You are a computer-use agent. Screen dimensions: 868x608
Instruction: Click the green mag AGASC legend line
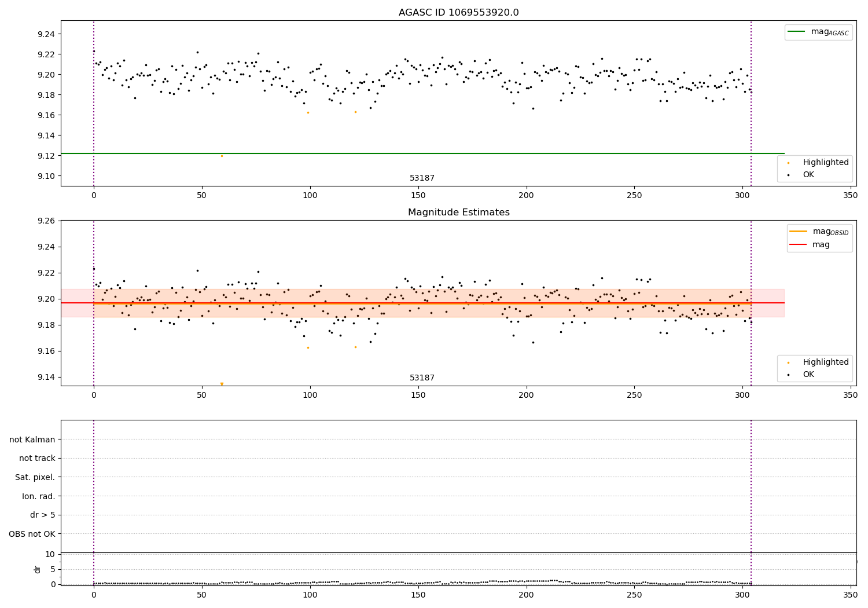(x=797, y=32)
